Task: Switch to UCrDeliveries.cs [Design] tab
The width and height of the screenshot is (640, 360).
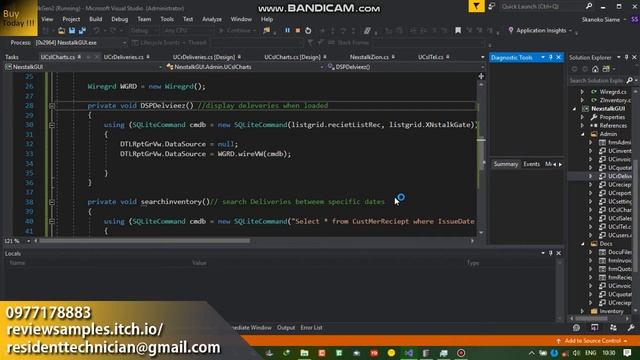Action: [204, 57]
